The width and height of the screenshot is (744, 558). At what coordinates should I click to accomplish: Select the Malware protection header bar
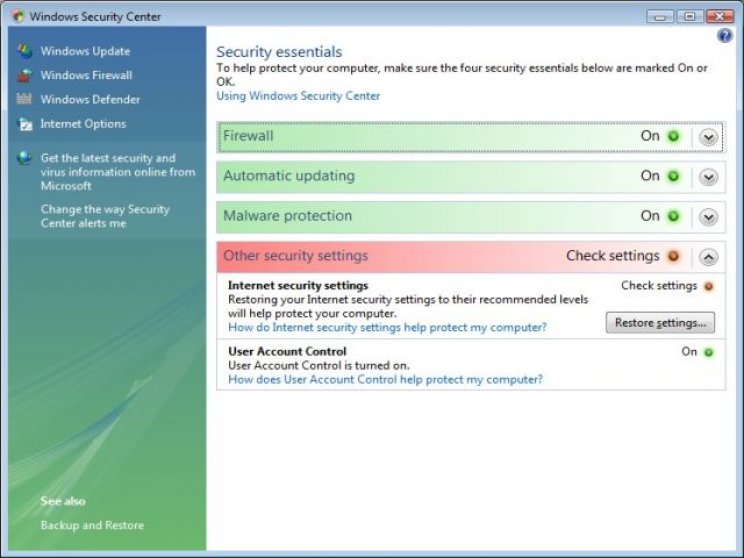tap(471, 217)
